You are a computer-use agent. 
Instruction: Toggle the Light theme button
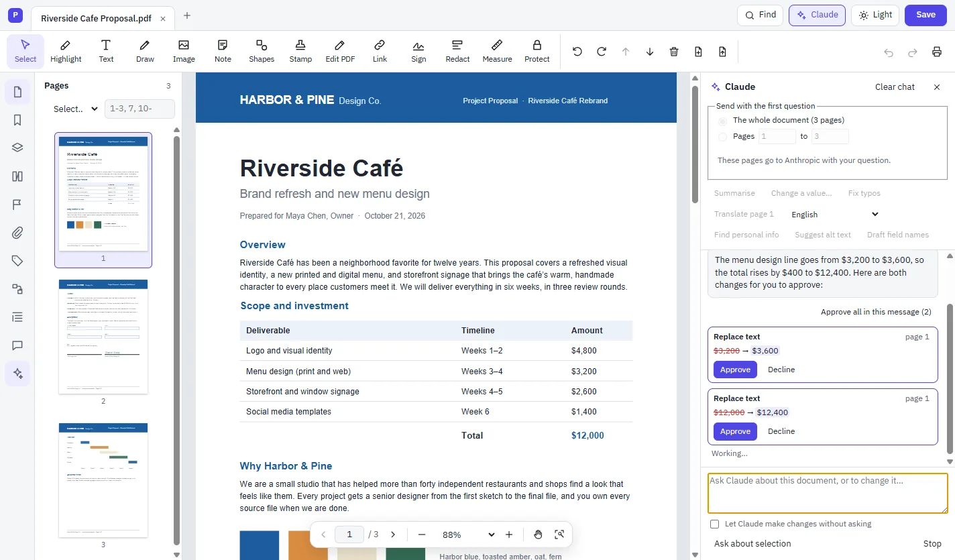(x=875, y=15)
